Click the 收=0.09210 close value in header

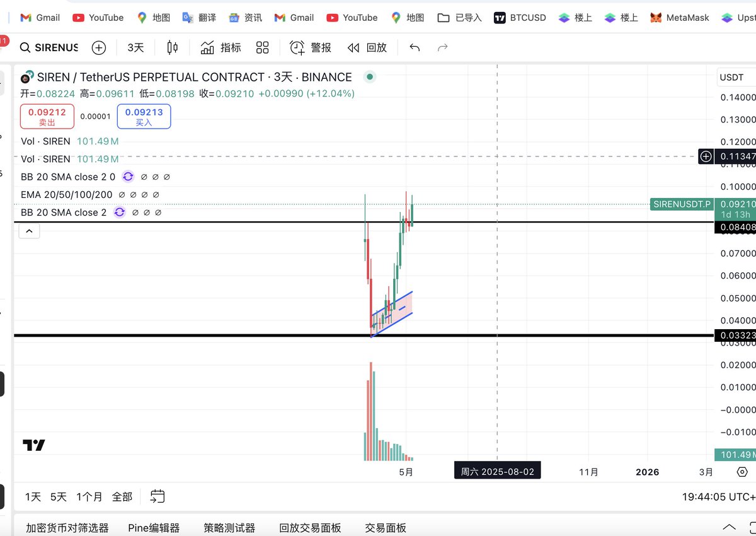(x=227, y=93)
